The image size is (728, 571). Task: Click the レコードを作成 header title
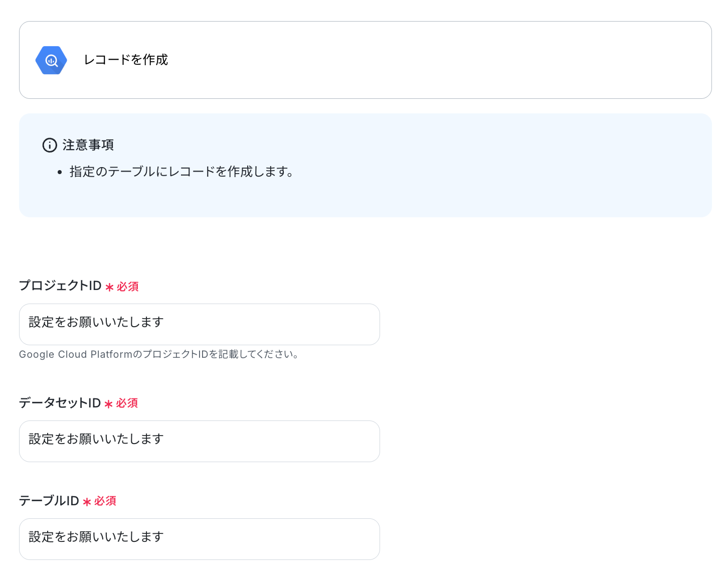126,60
